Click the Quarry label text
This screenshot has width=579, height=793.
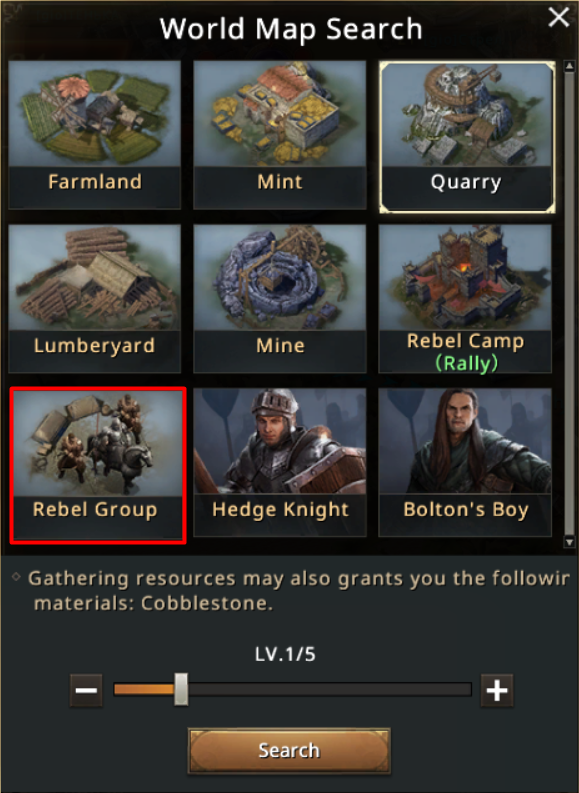466,182
